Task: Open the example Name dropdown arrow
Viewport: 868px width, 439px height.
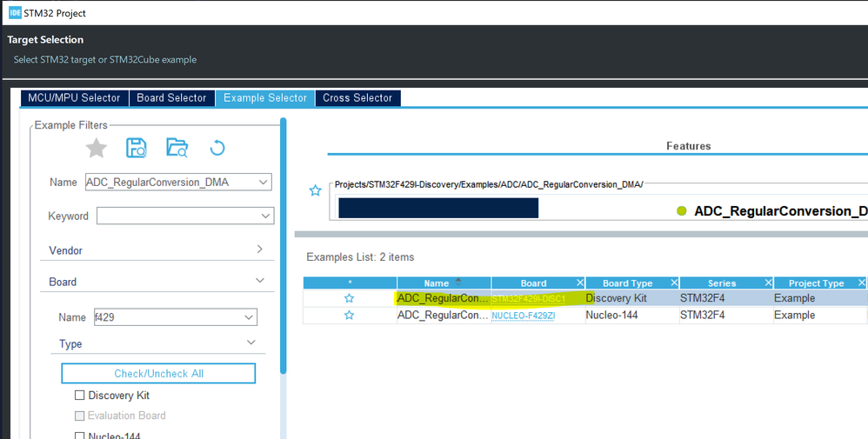Action: point(264,183)
